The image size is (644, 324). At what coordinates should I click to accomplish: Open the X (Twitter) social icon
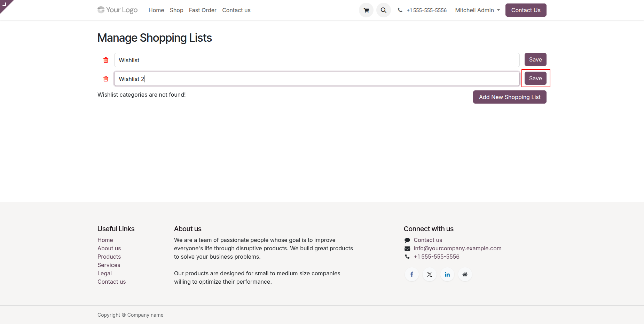coord(430,274)
